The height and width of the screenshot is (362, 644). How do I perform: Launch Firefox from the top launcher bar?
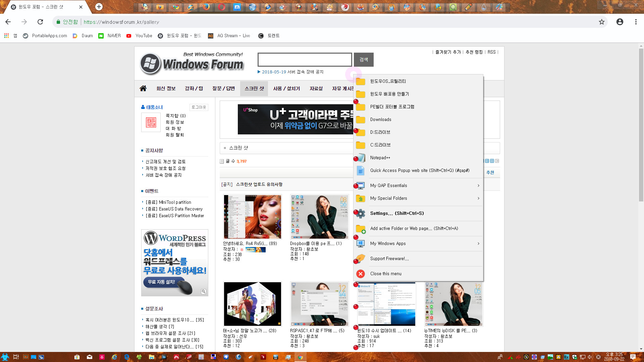pos(206,7)
